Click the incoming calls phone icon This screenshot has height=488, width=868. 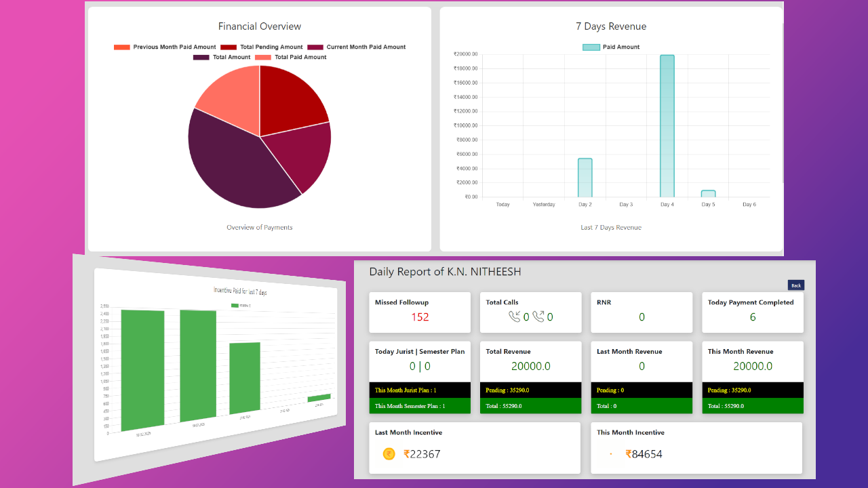coord(514,317)
